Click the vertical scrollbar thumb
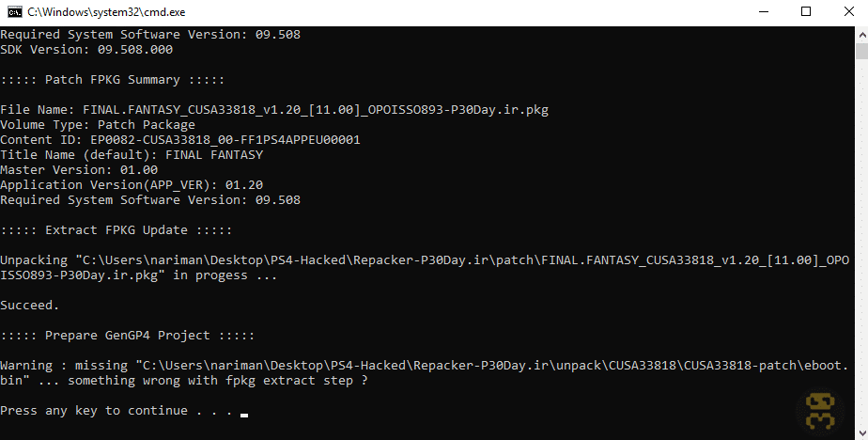 (x=862, y=51)
